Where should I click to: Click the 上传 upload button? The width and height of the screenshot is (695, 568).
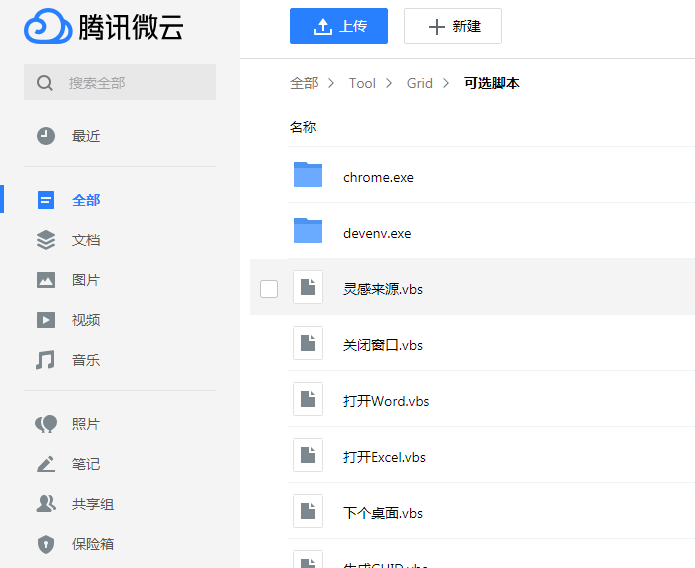click(x=339, y=27)
